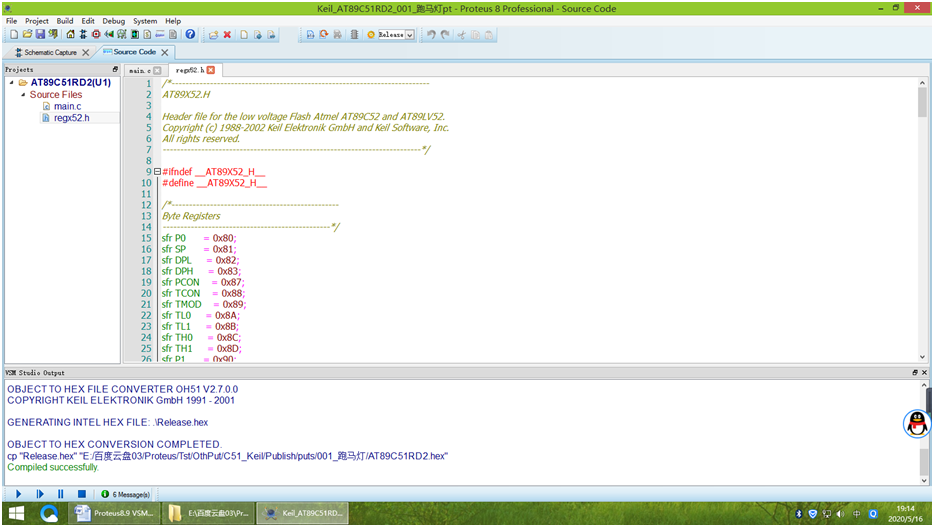
Task: Step the simulation forward
Action: tap(40, 494)
